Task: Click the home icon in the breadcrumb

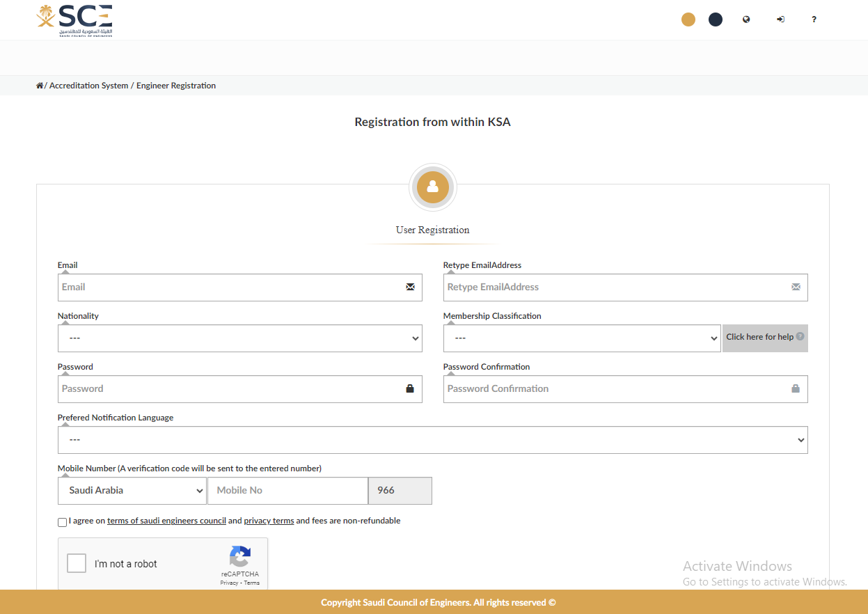Action: pyautogui.click(x=40, y=85)
